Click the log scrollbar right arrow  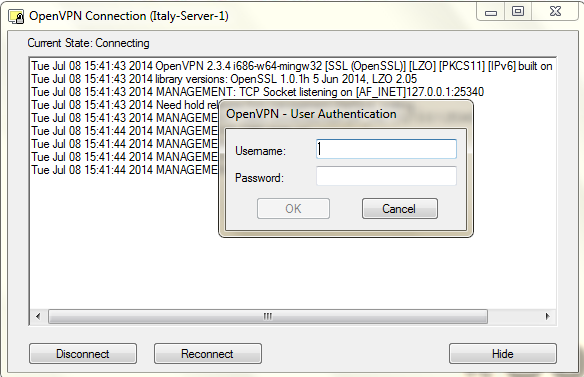(547, 316)
